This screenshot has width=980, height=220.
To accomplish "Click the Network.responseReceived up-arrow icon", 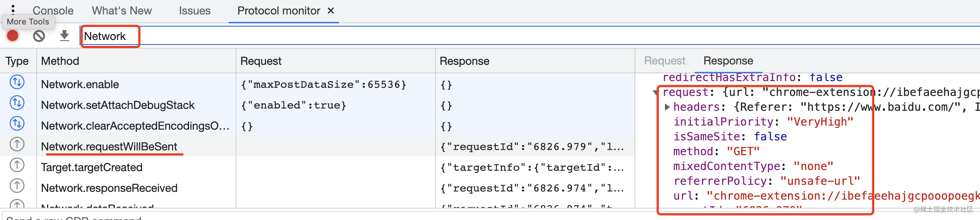I will (x=17, y=186).
